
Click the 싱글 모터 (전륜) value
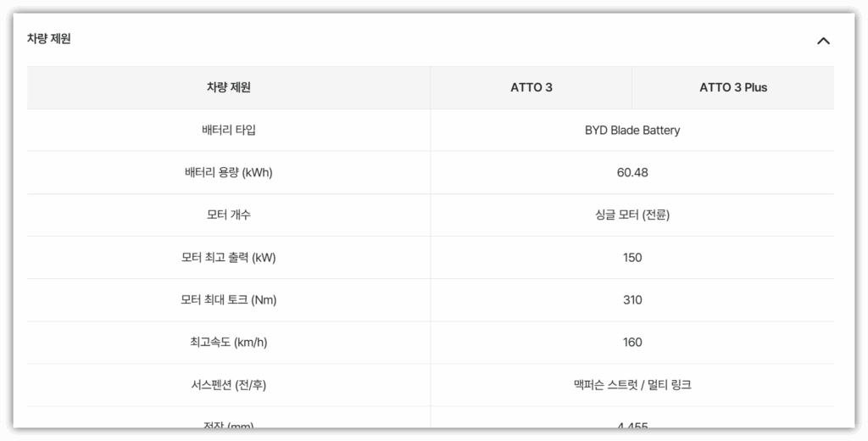(632, 215)
